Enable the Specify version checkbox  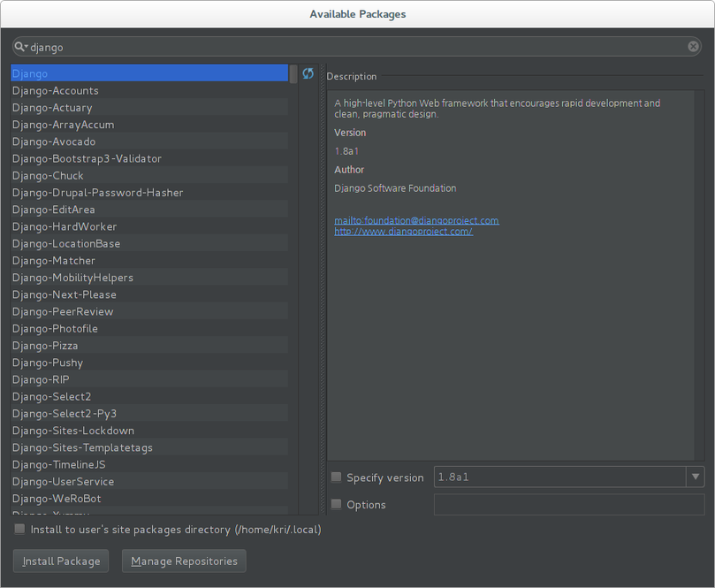(x=336, y=477)
